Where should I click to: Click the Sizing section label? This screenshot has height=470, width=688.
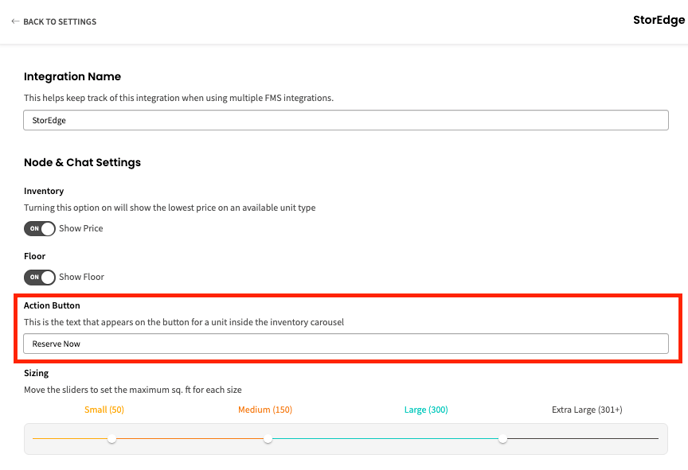point(36,373)
